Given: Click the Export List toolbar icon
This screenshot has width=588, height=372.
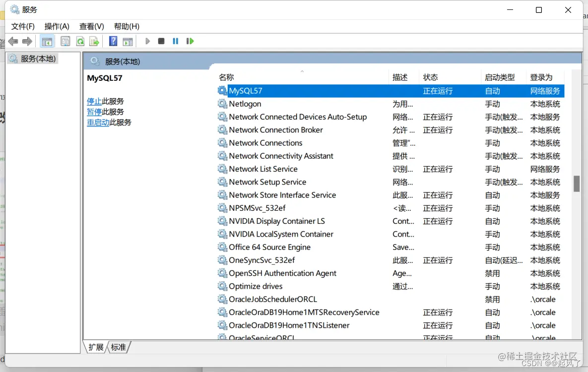Looking at the screenshot, I should (94, 41).
